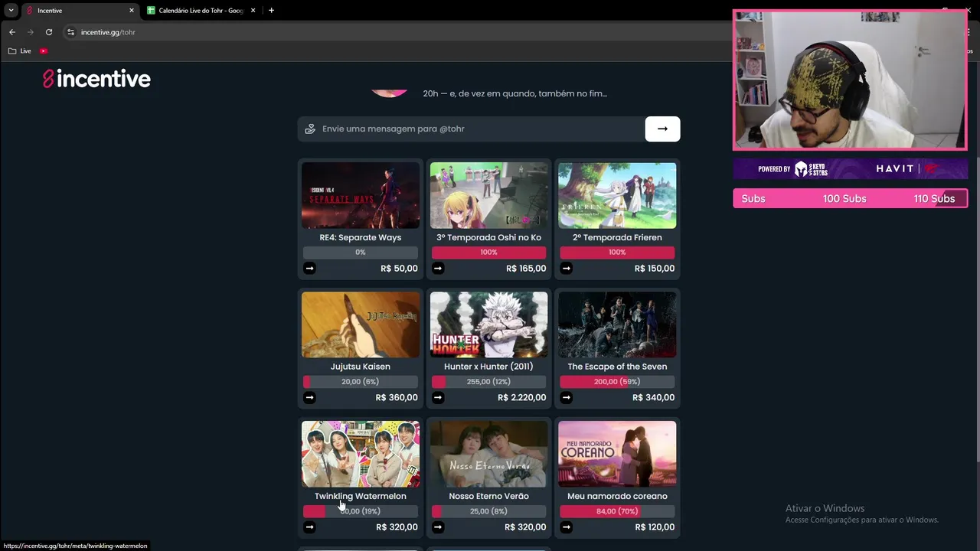The image size is (980, 551).
Task: Open The Escape of the Seven thumbnail
Action: (x=617, y=324)
